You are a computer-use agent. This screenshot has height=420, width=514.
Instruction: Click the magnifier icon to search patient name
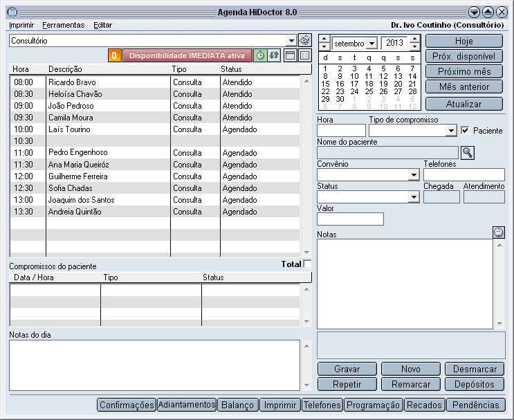click(468, 153)
